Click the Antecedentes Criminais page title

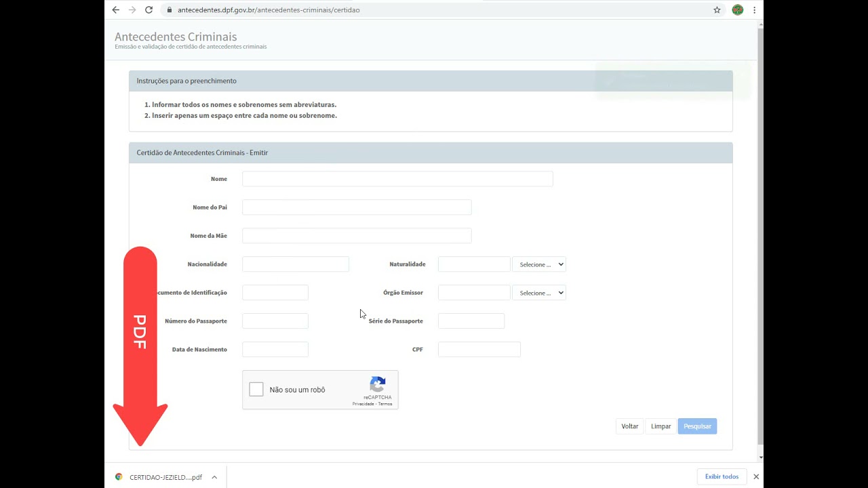coord(176,37)
